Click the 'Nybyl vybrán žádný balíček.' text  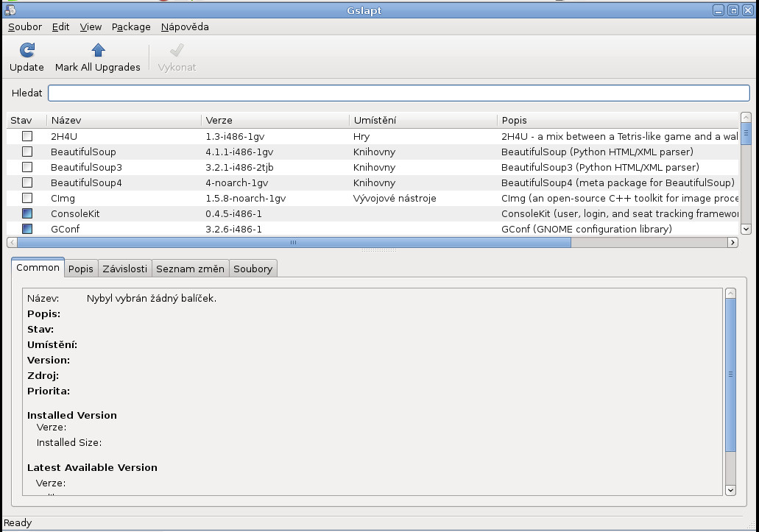(x=152, y=299)
